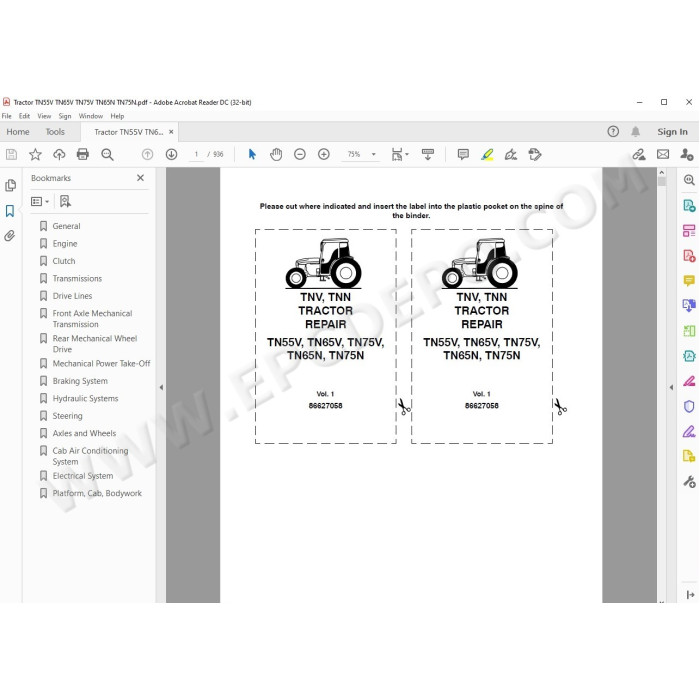This screenshot has height=700, width=700.
Task: Open Front Axle Mechanical Transmission bookmark
Action: (92, 319)
